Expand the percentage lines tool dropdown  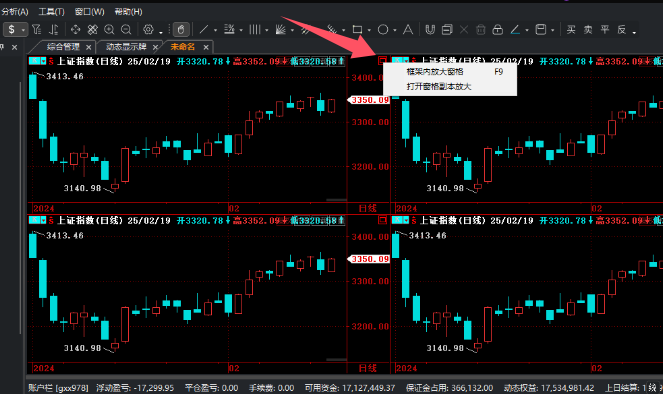[241, 30]
